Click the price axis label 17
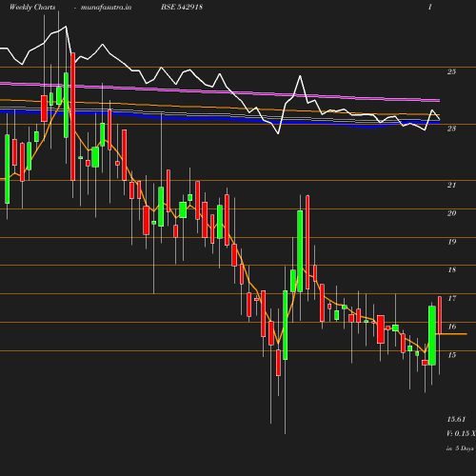476x476 pixels. 451,298
